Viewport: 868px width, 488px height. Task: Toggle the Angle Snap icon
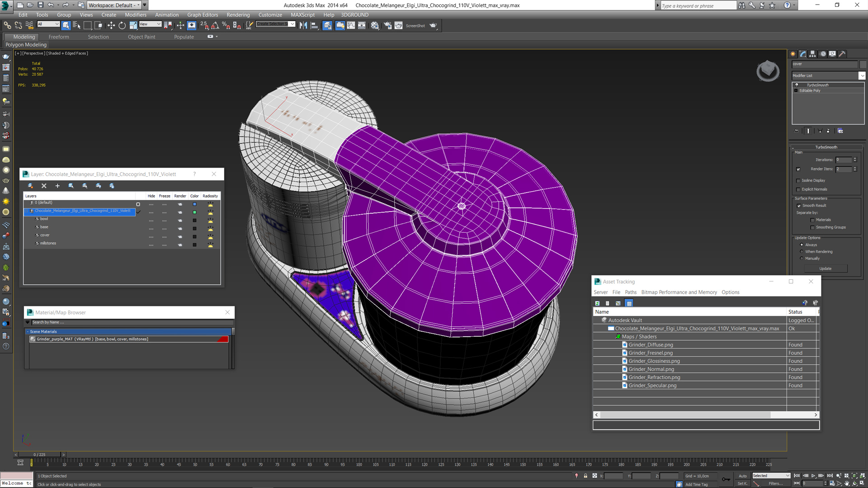coord(215,25)
